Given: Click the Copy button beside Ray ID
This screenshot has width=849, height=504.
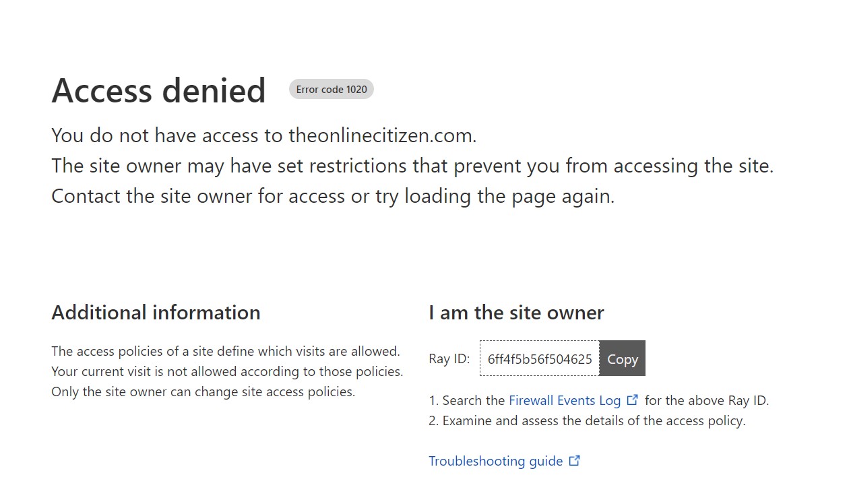Looking at the screenshot, I should pos(622,358).
